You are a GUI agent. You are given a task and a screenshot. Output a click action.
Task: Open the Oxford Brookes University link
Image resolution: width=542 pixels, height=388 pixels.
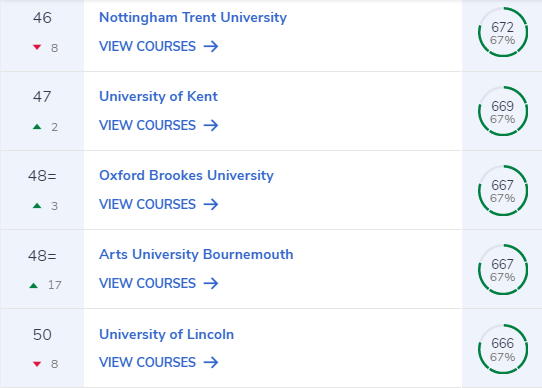point(186,175)
